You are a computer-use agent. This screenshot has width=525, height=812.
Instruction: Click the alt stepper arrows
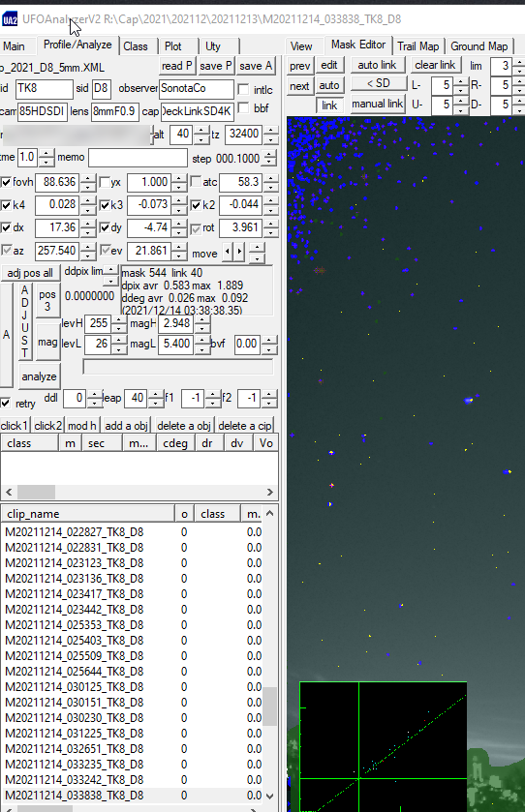[201, 135]
